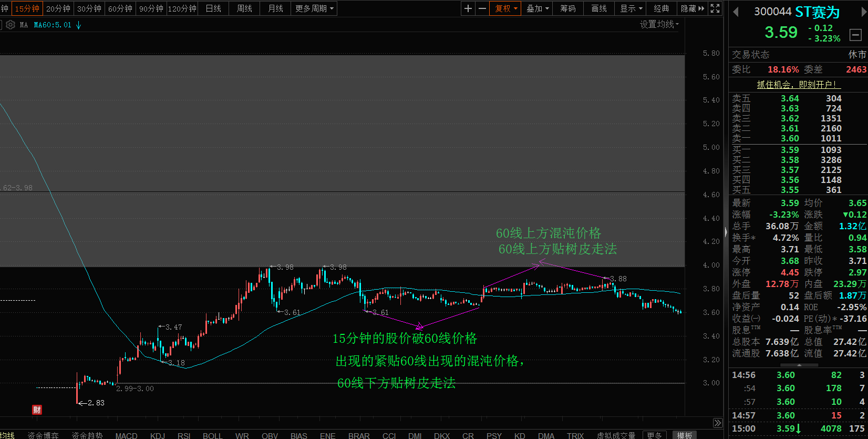Click the previous stock left arrow
Screen dimensions: 868x439
[736, 12]
